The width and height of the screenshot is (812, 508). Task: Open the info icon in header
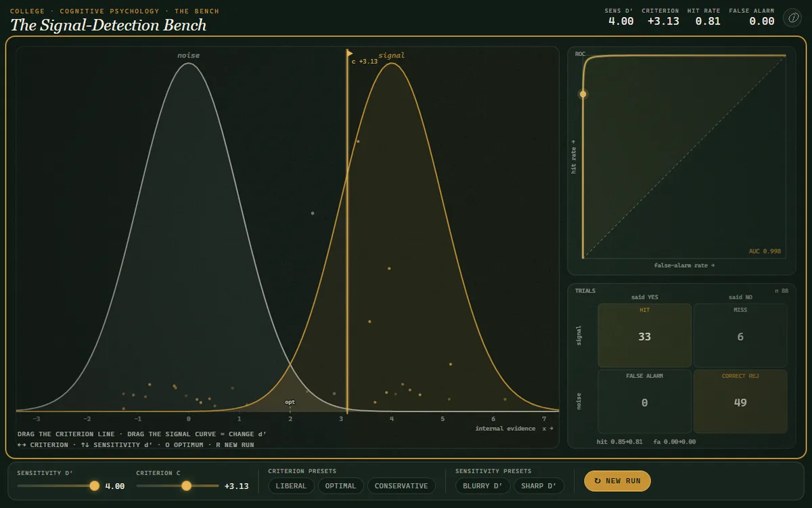coord(792,18)
